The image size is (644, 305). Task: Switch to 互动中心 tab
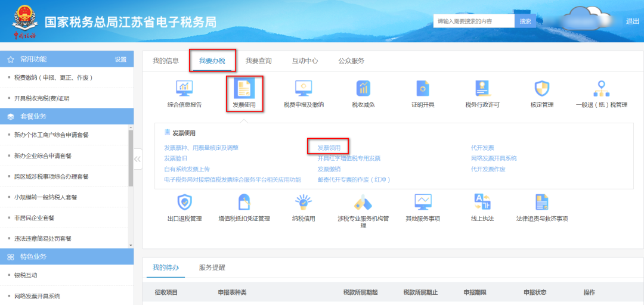pos(305,61)
